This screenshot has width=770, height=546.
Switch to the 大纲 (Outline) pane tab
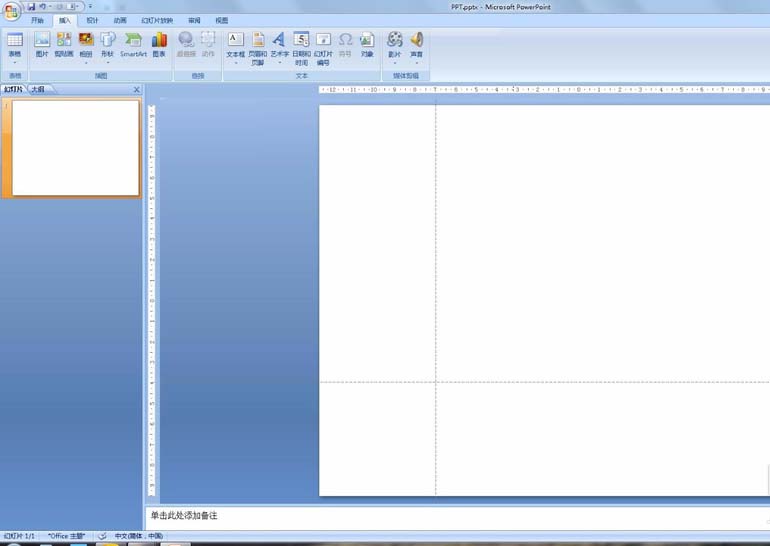tap(38, 89)
